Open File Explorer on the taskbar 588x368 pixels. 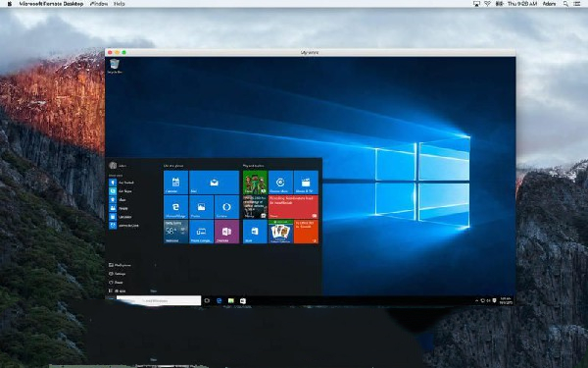(x=231, y=301)
